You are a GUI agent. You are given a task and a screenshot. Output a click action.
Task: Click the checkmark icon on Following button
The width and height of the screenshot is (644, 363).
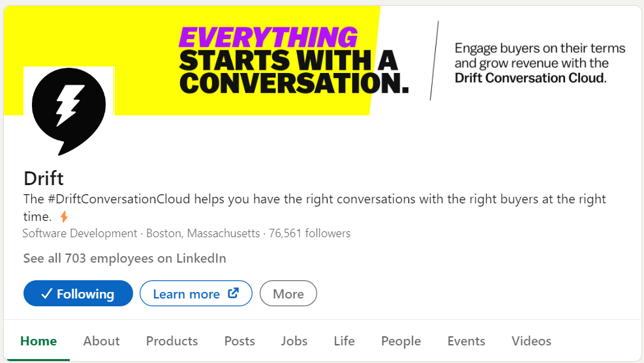click(46, 294)
